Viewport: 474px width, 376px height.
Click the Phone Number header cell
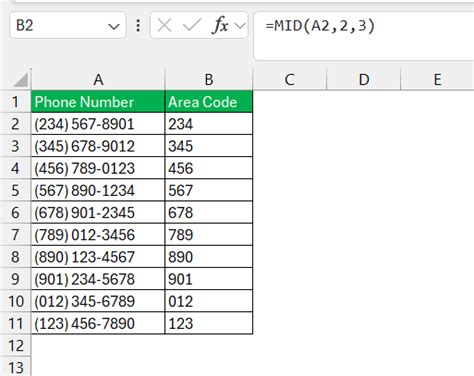click(x=98, y=102)
